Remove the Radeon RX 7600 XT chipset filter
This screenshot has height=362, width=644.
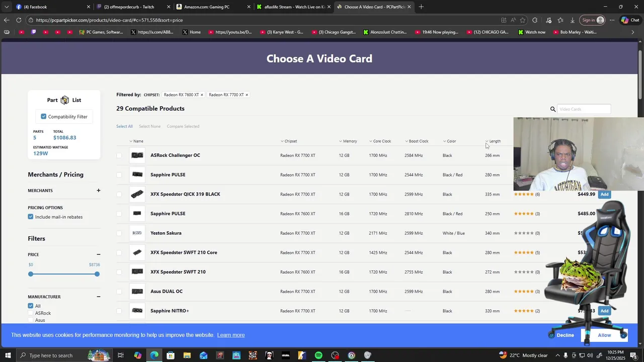tap(202, 95)
